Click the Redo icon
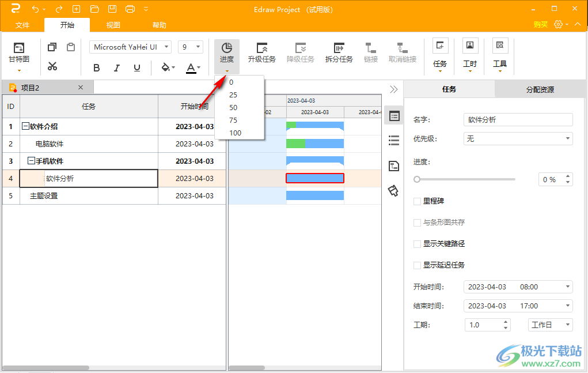This screenshot has height=373, width=588. pyautogui.click(x=59, y=9)
